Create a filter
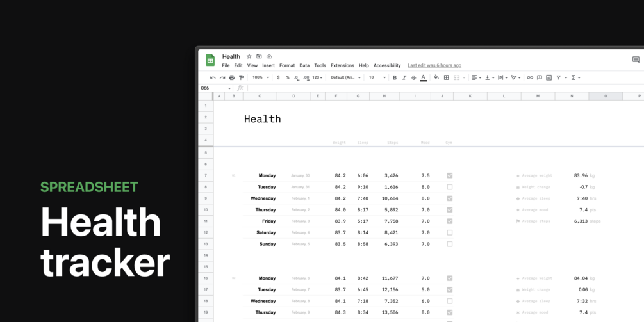Image resolution: width=644 pixels, height=322 pixels. (559, 77)
